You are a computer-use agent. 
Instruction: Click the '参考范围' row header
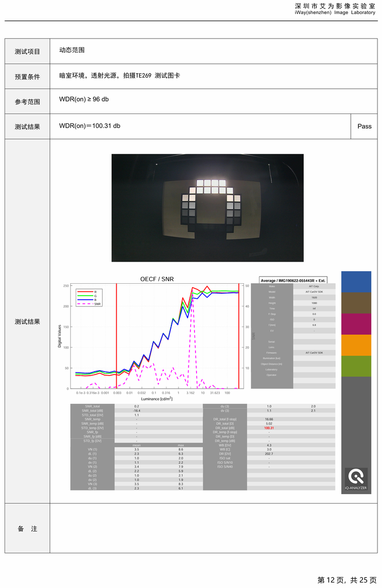27,101
